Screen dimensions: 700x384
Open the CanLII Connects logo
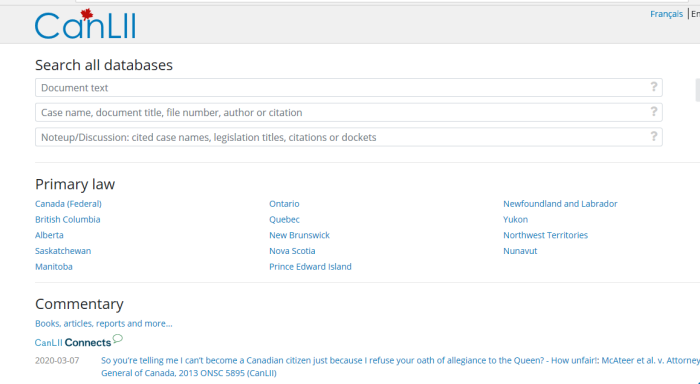pos(79,341)
